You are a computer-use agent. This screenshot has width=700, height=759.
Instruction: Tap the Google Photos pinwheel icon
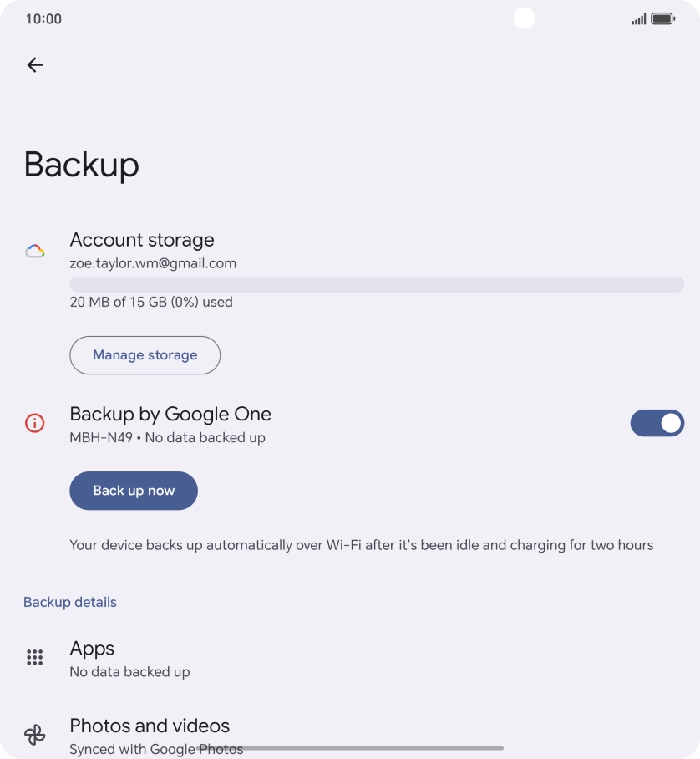point(34,735)
